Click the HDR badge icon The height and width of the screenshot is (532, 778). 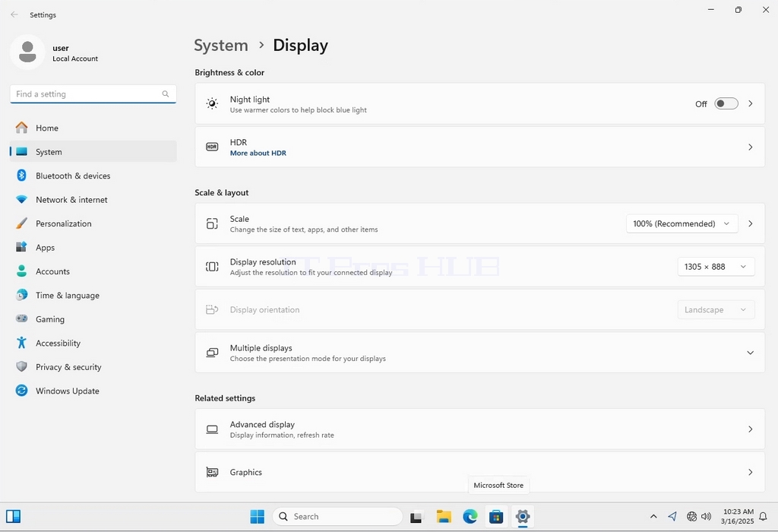(x=212, y=147)
